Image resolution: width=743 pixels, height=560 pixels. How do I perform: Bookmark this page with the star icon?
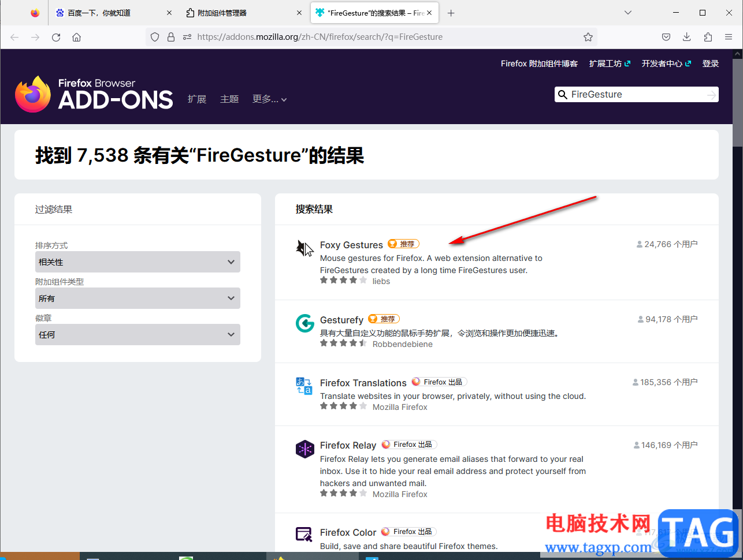click(x=588, y=37)
